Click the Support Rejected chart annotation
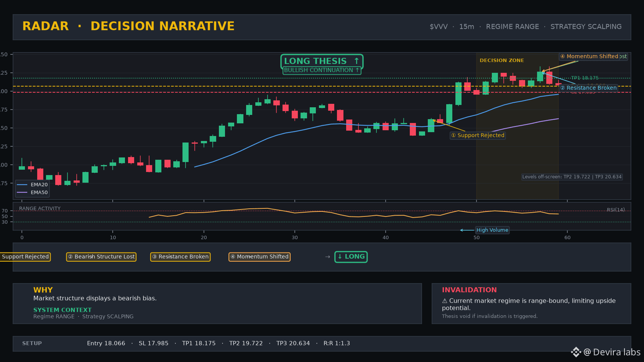644x362 pixels. tap(478, 135)
